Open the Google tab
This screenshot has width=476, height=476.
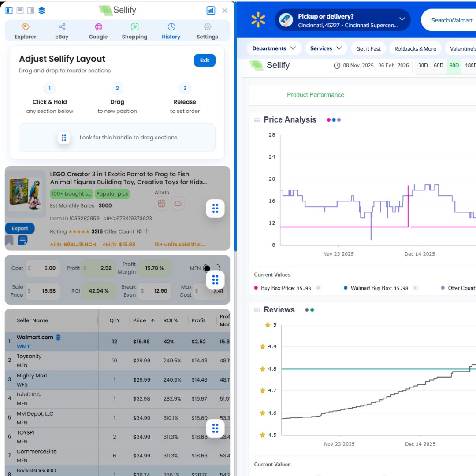98,31
